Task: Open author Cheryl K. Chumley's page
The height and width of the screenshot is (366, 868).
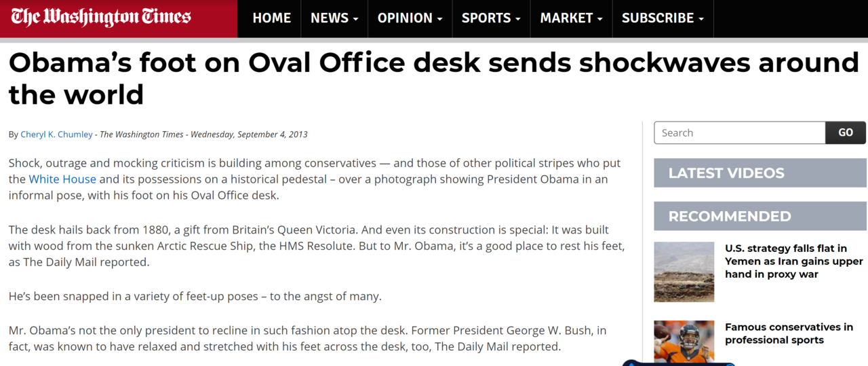Action: click(56, 134)
